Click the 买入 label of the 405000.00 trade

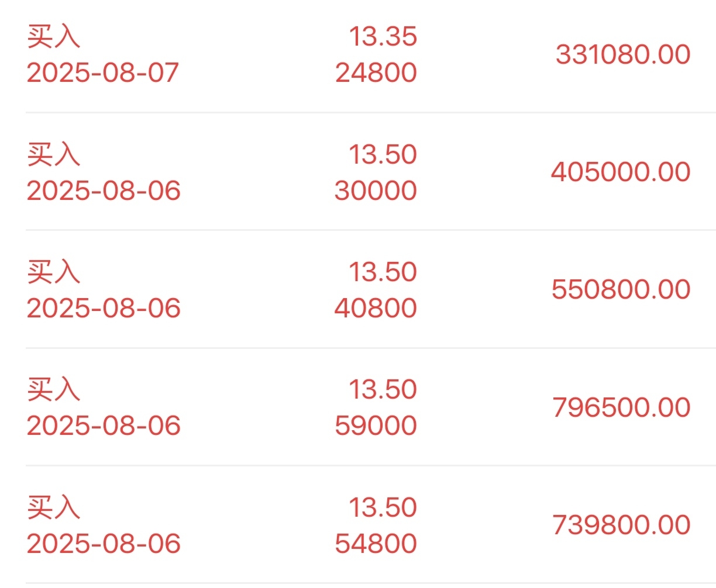[53, 154]
